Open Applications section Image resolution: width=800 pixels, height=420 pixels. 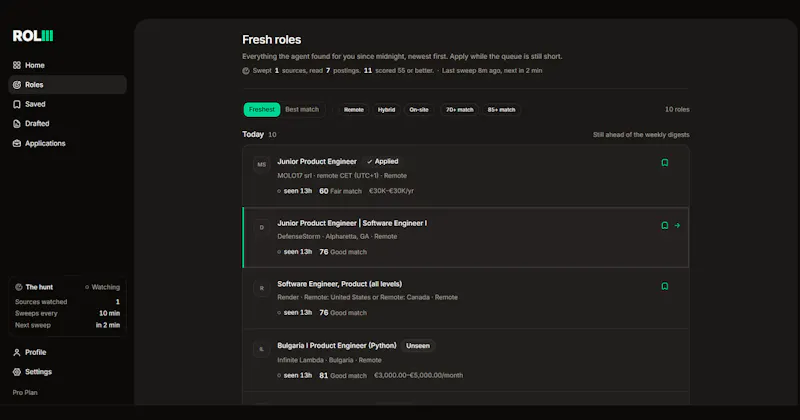[x=67, y=143]
